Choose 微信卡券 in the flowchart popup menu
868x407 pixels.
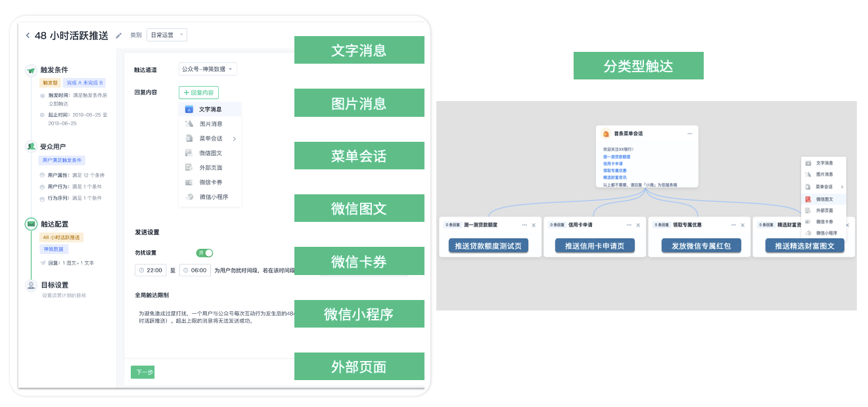(x=824, y=222)
